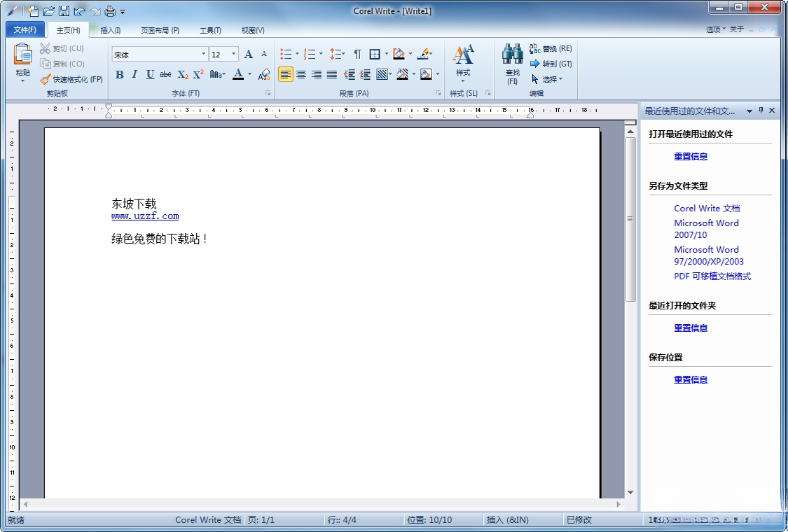Click the About (关于) button
This screenshot has height=532, width=788.
pos(736,29)
